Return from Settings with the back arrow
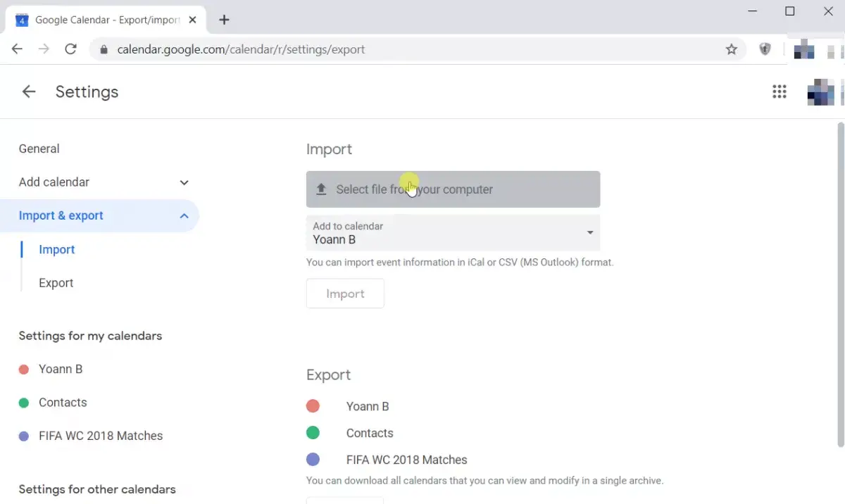Viewport: 845px width, 504px height. [x=29, y=92]
